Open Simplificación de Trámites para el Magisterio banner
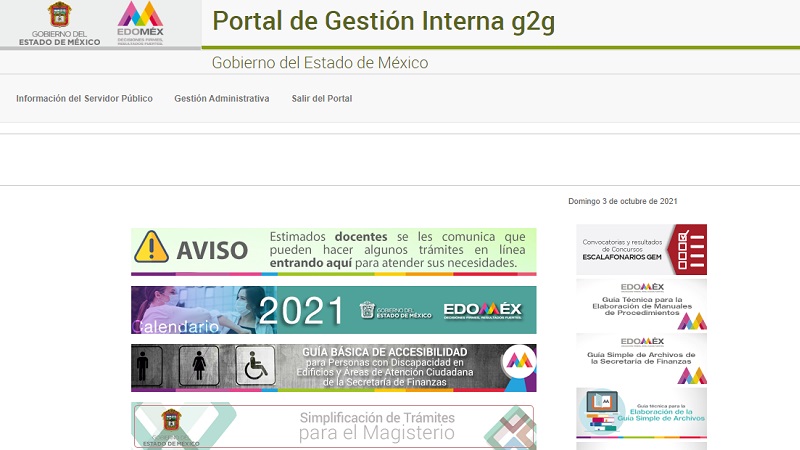Screen dimensions: 800x450 [334, 426]
